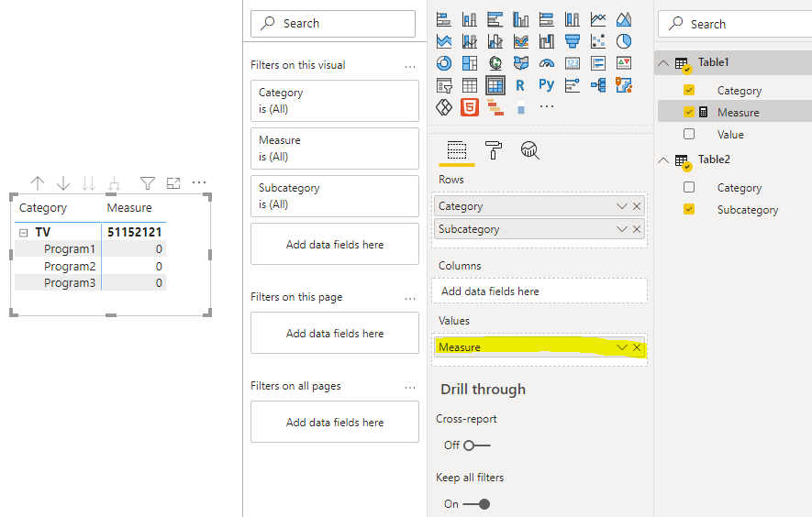Turn on Cross-report drill through toggle

click(x=476, y=445)
